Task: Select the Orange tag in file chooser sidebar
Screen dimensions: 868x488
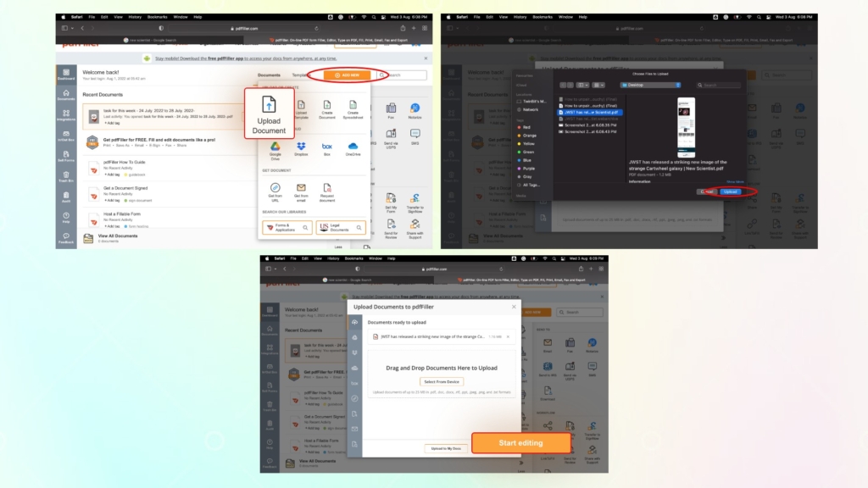Action: [527, 136]
